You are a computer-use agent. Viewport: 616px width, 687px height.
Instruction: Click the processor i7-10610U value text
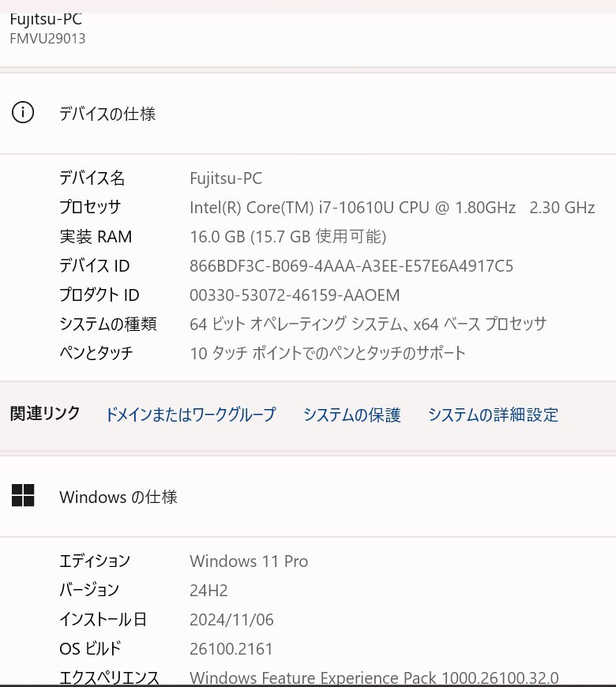click(x=393, y=207)
